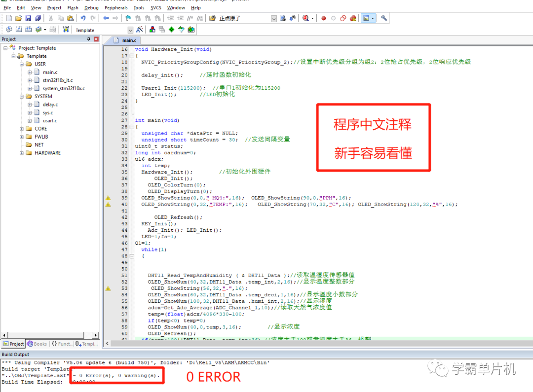Open Configuration wrench icon
This screenshot has width=533, height=392.
[x=384, y=18]
